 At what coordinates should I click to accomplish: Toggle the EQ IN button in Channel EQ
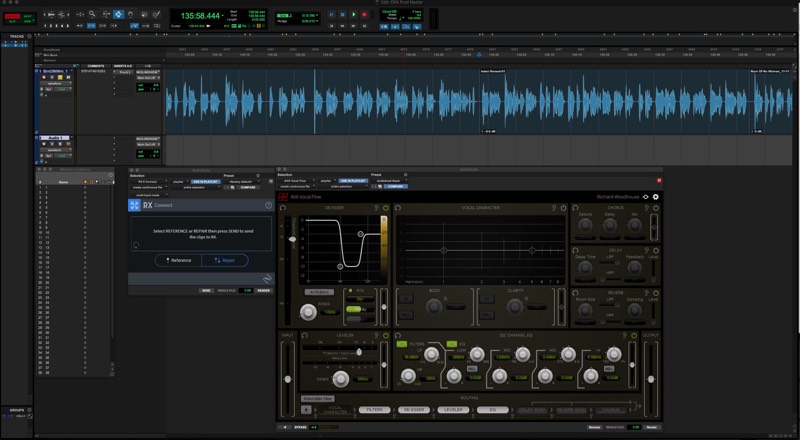(452, 344)
